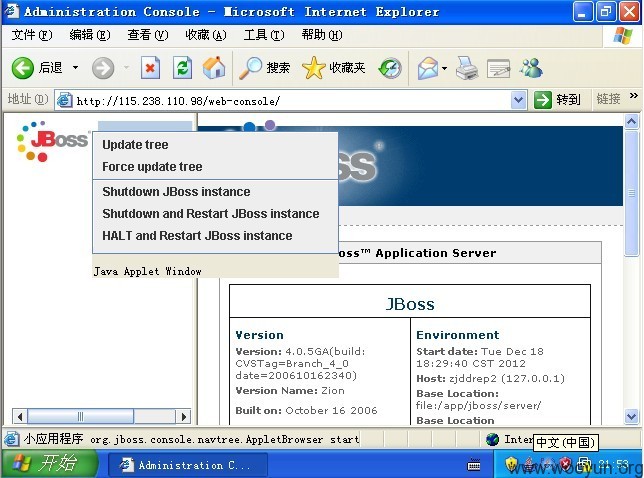Refresh the page with green arrows icon
Screen dimensions: 644x478
182,68
